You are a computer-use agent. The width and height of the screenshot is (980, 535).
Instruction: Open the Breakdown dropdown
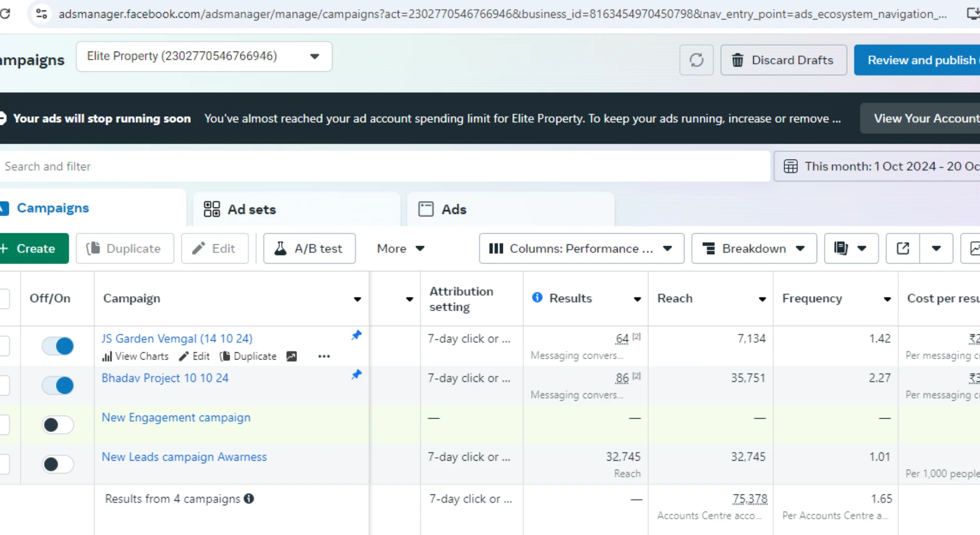click(x=754, y=248)
